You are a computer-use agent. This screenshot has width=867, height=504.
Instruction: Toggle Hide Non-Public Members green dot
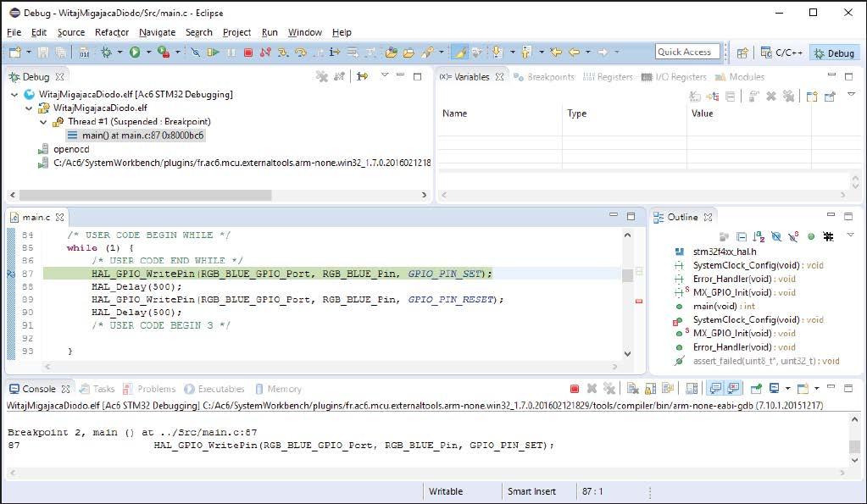811,236
